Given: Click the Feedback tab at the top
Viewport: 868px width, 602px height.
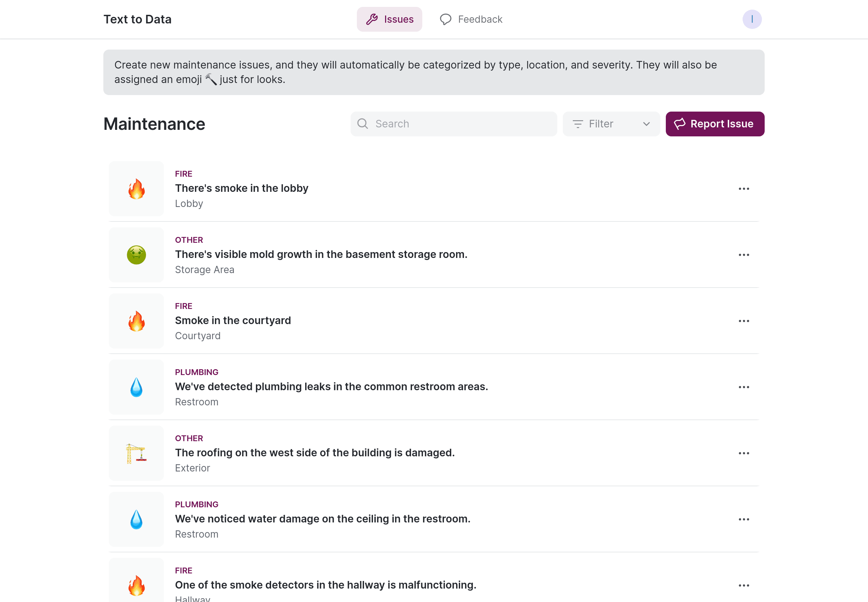Looking at the screenshot, I should tap(470, 19).
